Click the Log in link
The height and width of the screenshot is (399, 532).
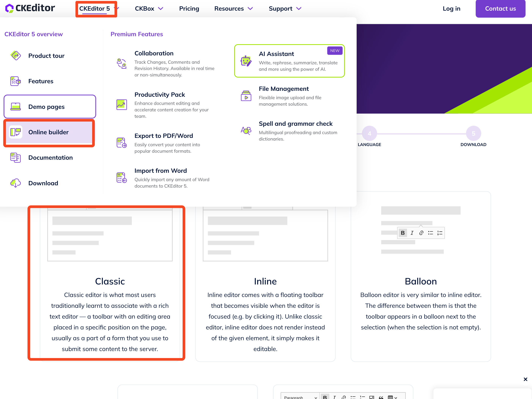click(x=451, y=9)
